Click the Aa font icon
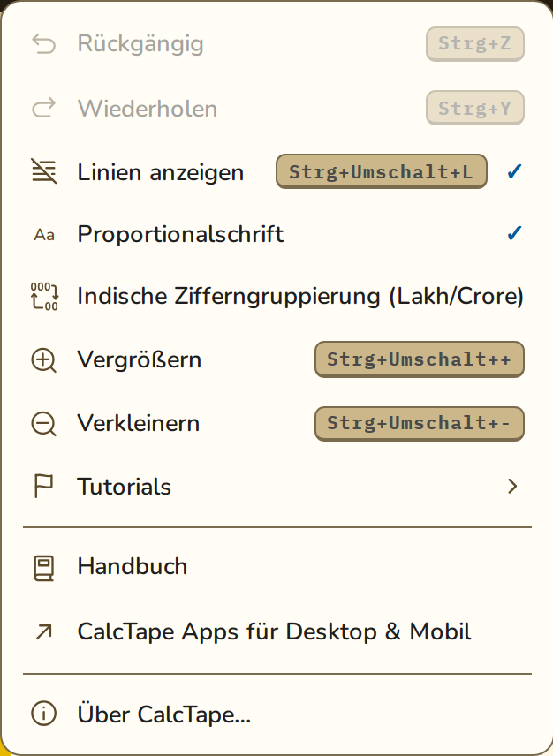 click(44, 235)
